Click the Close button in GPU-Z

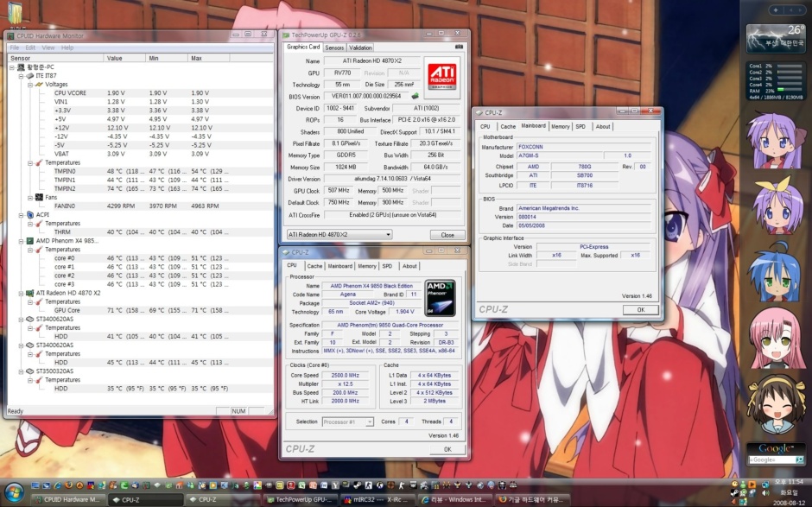coord(447,235)
